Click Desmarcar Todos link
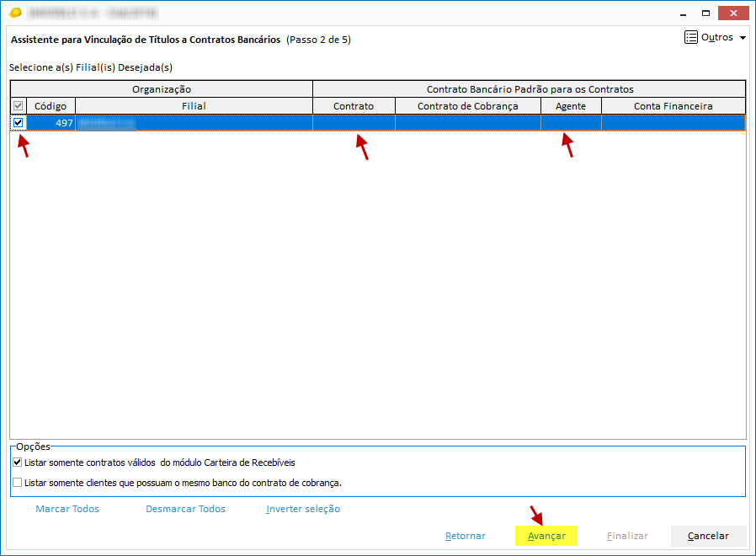This screenshot has width=756, height=556. pyautogui.click(x=185, y=509)
